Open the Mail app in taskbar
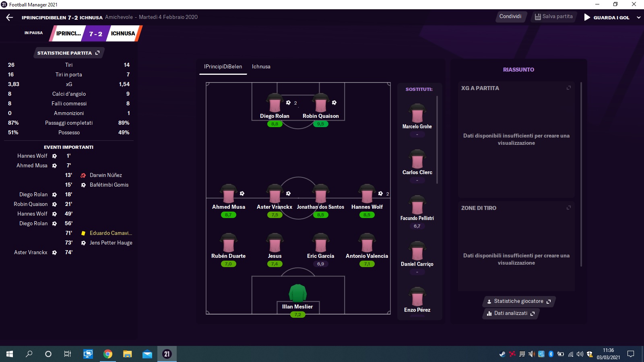Image resolution: width=644 pixels, height=362 pixels. coord(147,354)
